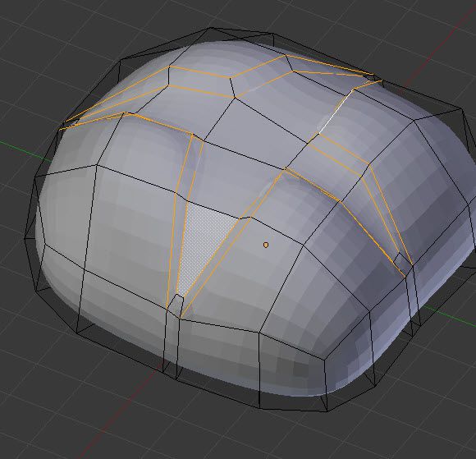
Task: Select the white highlighted active edge
Action: [336, 111]
